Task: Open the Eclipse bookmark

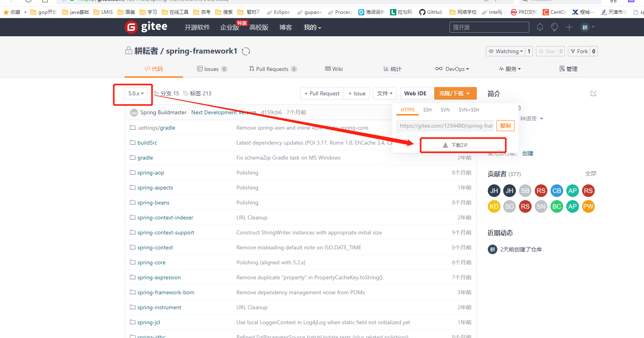Action: pos(278,12)
